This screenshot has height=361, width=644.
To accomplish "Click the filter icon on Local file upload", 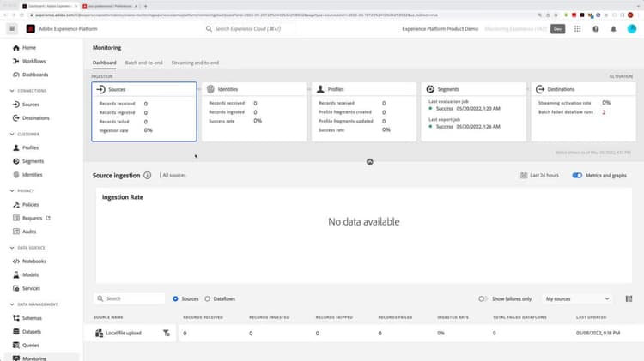I will 167,333.
